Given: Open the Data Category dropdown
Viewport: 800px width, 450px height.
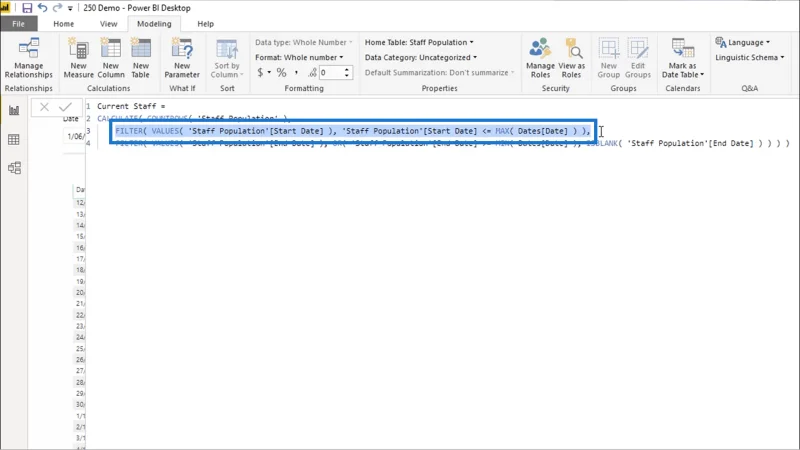Looking at the screenshot, I should (x=421, y=57).
